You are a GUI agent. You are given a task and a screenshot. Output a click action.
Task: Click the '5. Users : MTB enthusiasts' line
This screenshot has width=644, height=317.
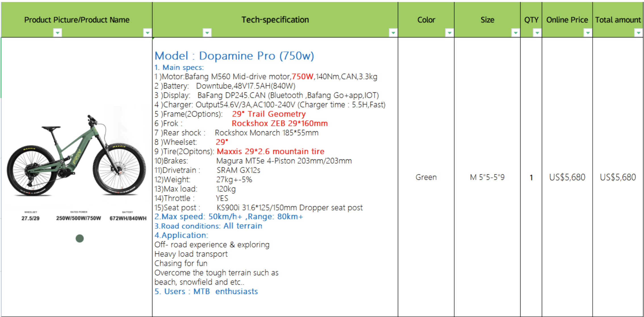206,291
